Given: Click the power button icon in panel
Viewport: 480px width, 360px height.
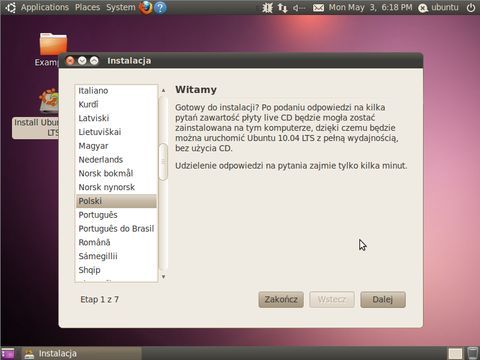Looking at the screenshot, I should click(471, 7).
